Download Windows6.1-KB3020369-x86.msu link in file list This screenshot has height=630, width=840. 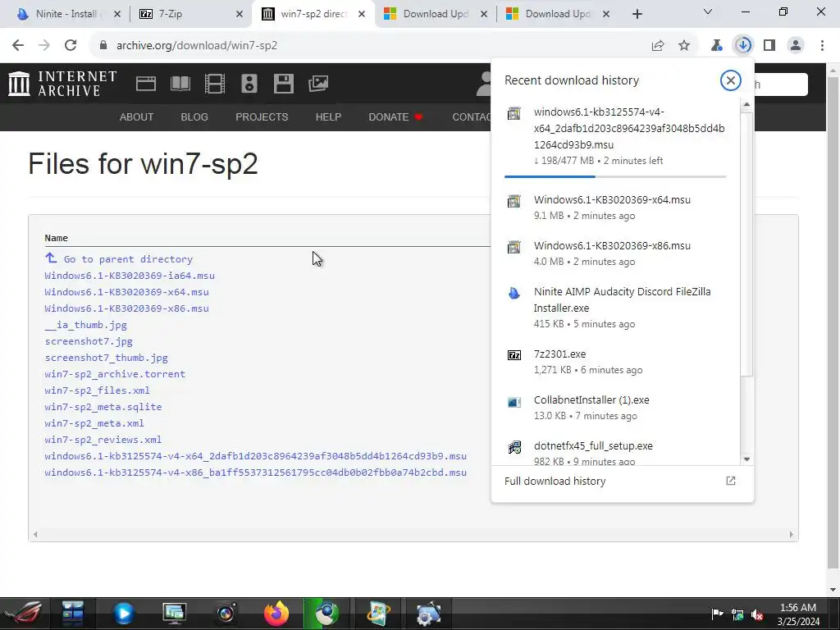click(126, 308)
